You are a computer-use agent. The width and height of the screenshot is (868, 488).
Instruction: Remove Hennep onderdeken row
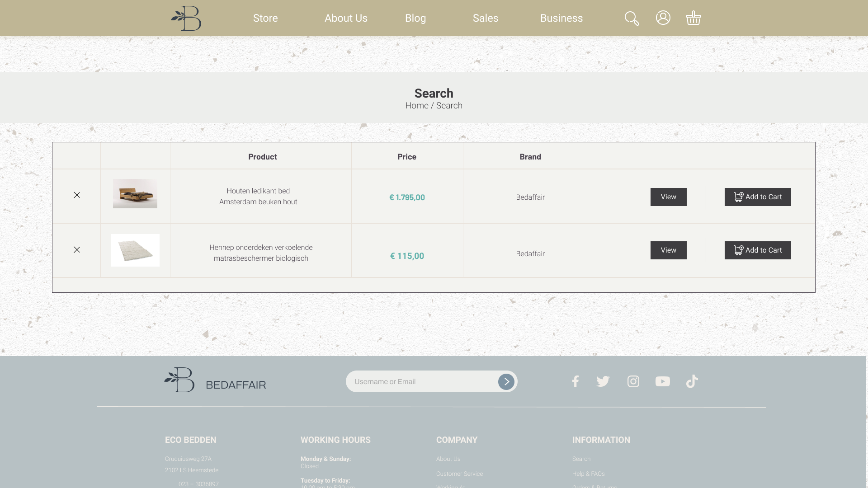point(77,250)
